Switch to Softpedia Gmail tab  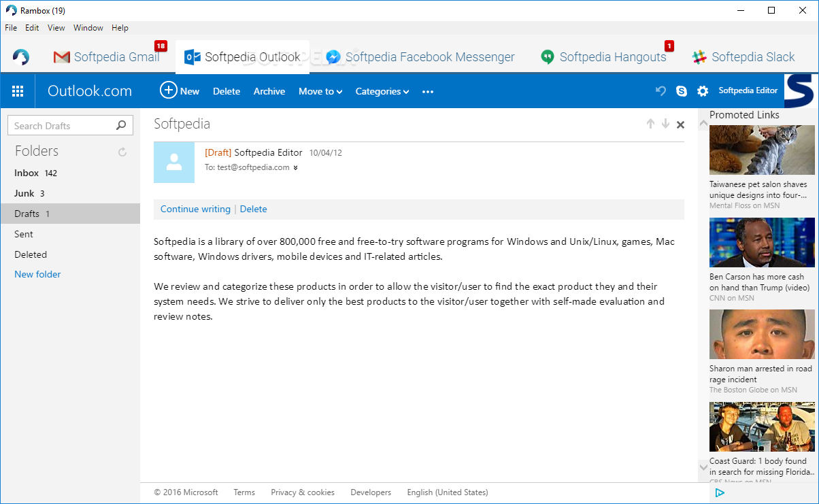pyautogui.click(x=107, y=57)
